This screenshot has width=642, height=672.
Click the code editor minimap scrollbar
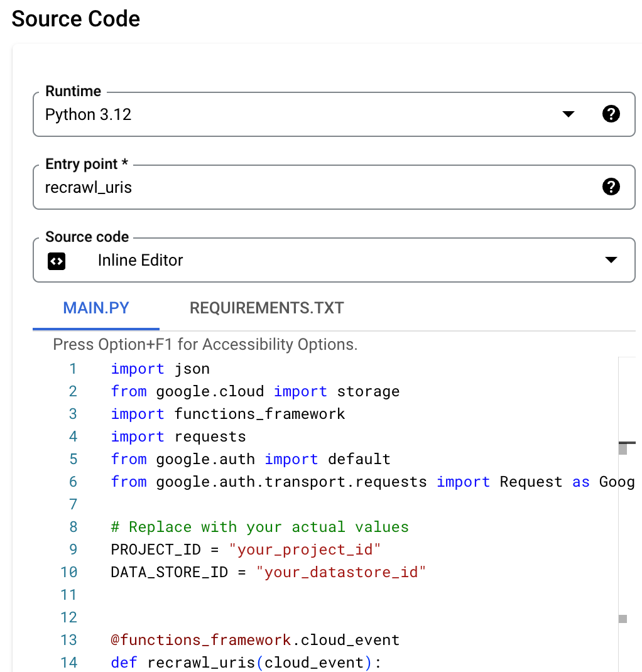click(626, 514)
